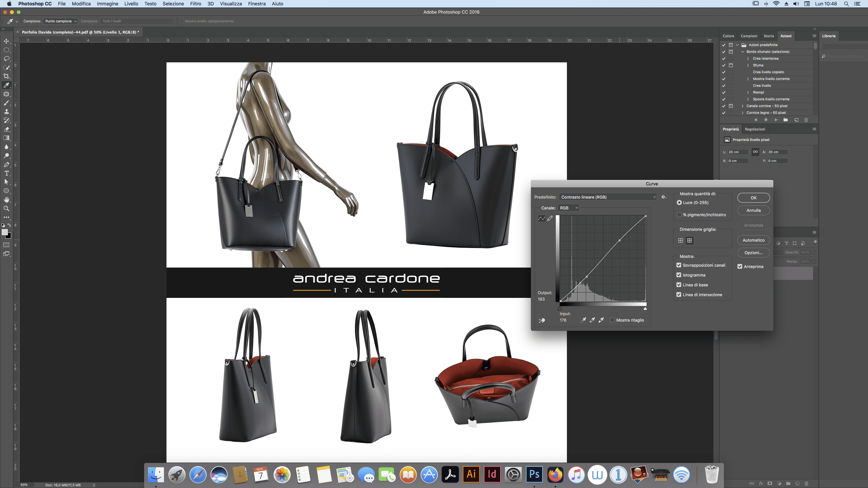This screenshot has height=488, width=868.
Task: Toggle checkmark for Crea istantanea action
Action: pos(724,58)
